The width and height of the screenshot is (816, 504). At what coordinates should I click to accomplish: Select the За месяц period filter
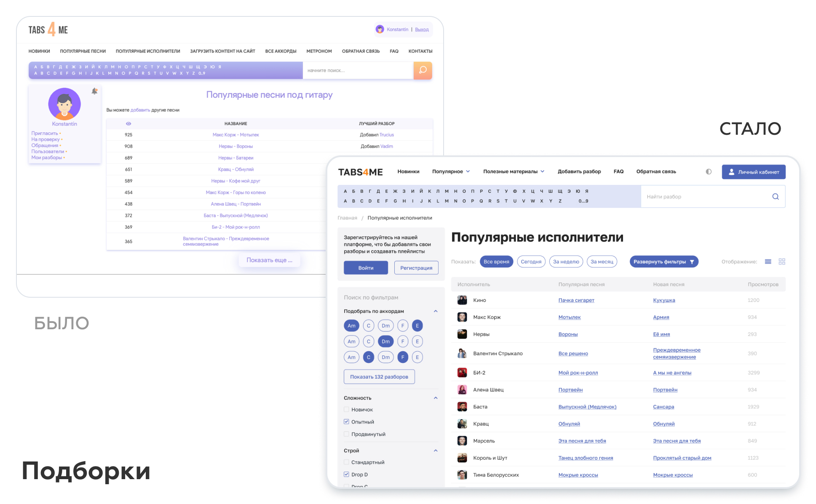coord(602,261)
